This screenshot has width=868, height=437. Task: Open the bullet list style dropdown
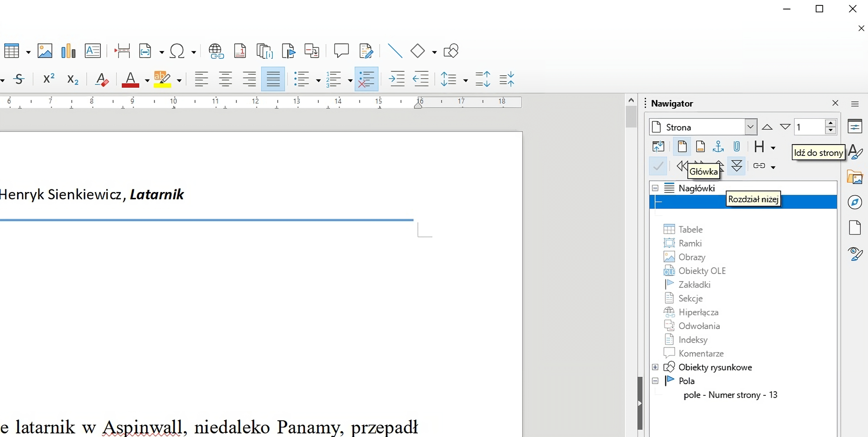tap(318, 80)
